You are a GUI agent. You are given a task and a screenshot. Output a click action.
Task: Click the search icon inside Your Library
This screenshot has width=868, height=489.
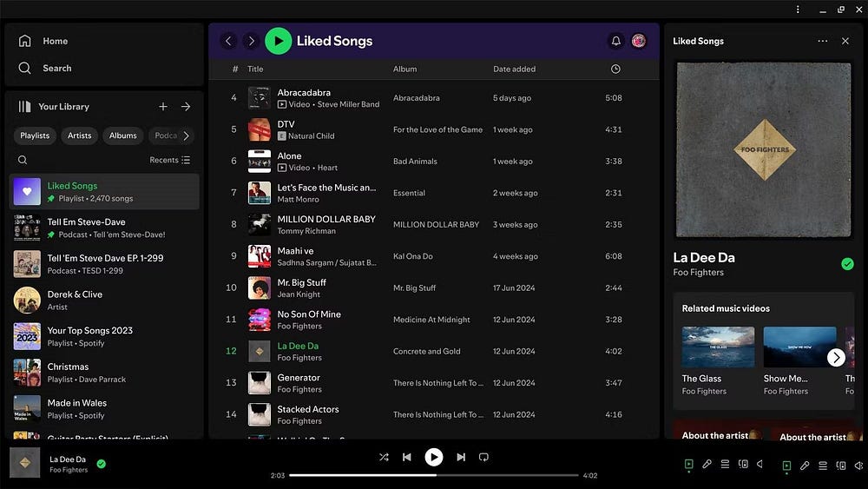(23, 160)
